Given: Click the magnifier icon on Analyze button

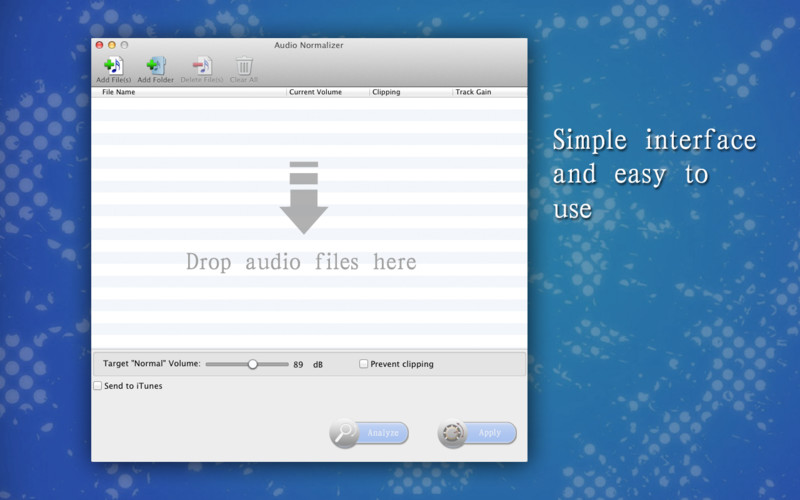Looking at the screenshot, I should [x=344, y=433].
